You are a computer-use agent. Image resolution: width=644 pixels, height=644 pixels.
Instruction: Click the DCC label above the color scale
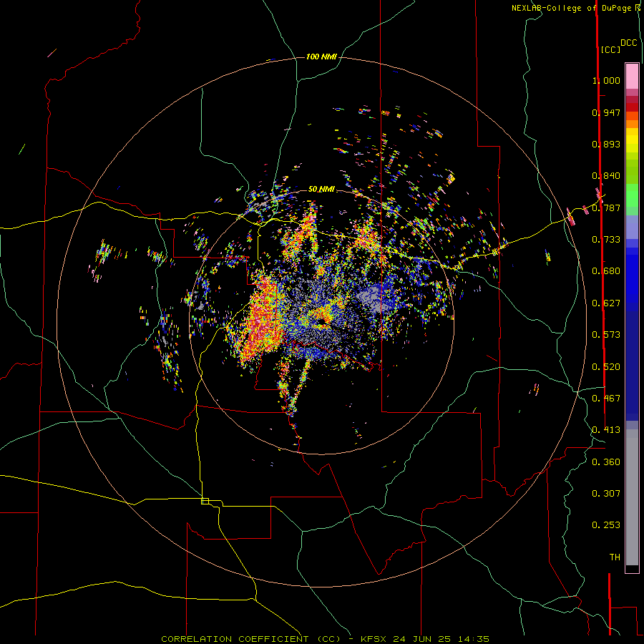(629, 43)
